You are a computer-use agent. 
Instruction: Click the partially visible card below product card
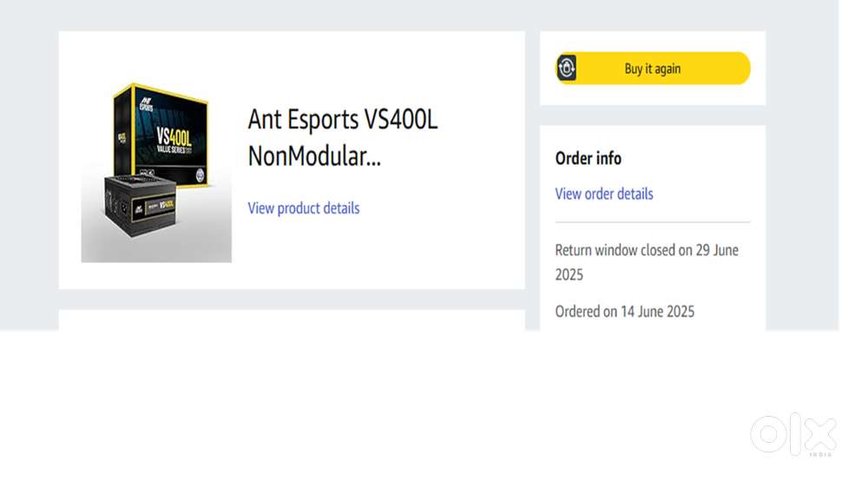coord(292,320)
